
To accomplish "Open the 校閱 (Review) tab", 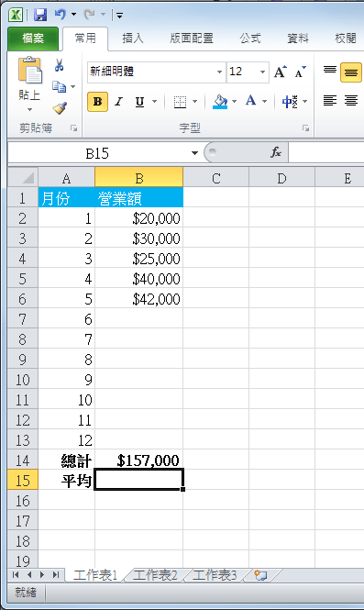I will (346, 39).
